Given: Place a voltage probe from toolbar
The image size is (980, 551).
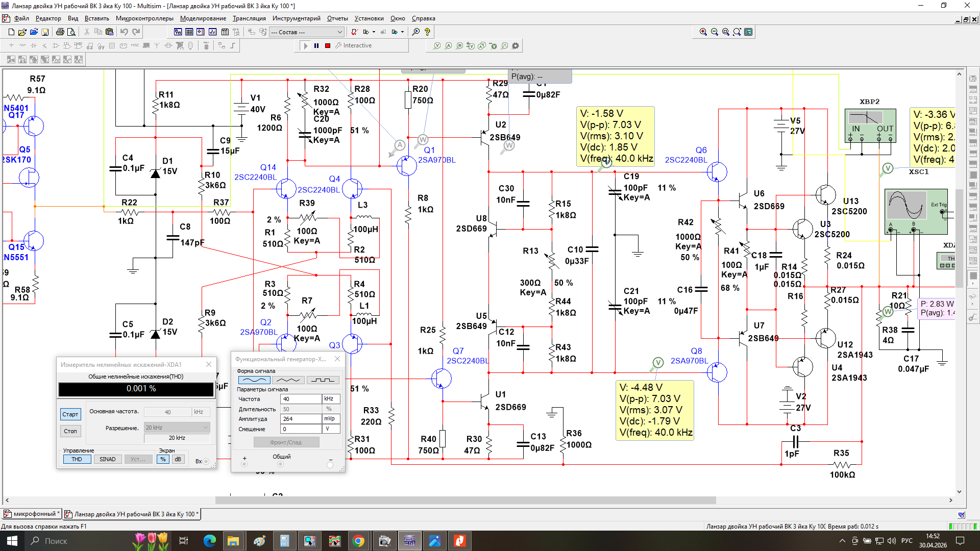Looking at the screenshot, I should click(x=437, y=45).
